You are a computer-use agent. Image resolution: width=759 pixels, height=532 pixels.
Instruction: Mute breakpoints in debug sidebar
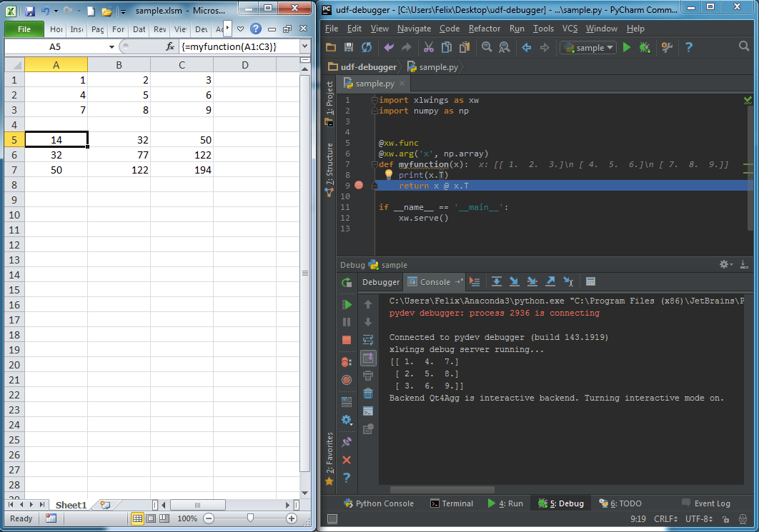347,380
